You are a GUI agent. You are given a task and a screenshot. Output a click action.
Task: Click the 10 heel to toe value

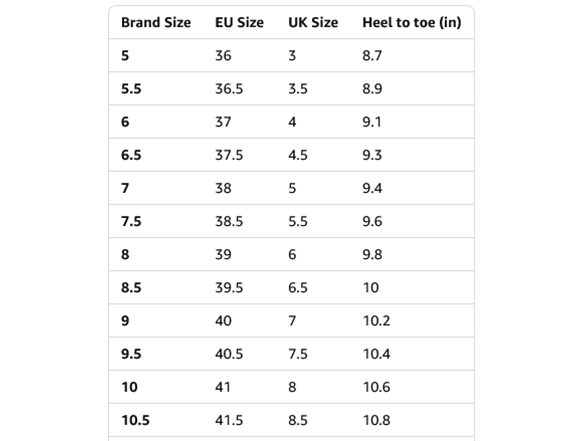tap(371, 288)
